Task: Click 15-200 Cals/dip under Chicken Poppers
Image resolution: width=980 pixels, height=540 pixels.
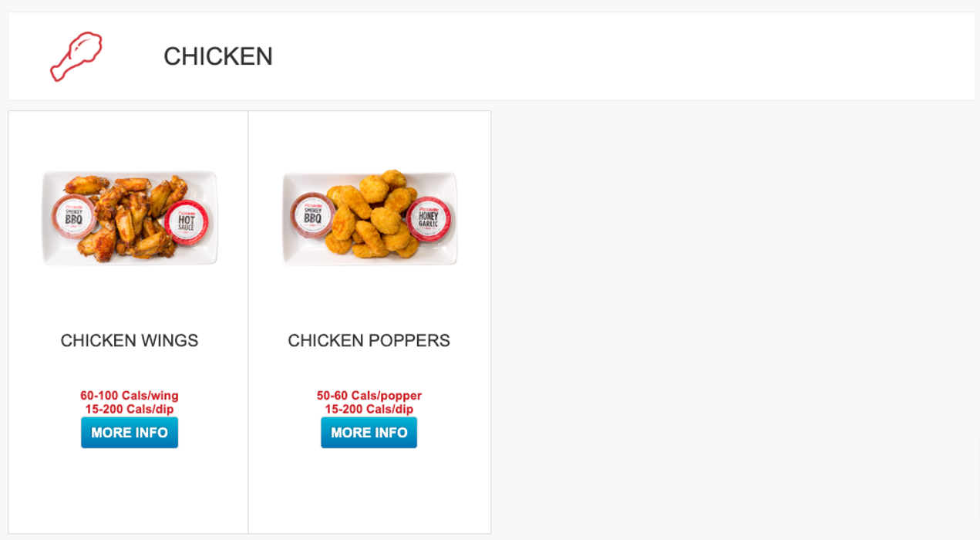Action: point(369,409)
